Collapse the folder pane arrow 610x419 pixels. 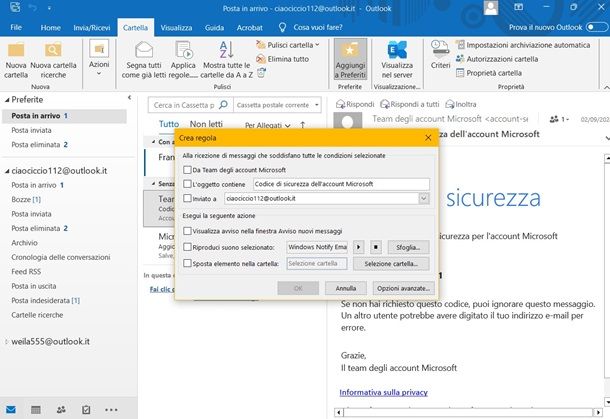pos(130,98)
